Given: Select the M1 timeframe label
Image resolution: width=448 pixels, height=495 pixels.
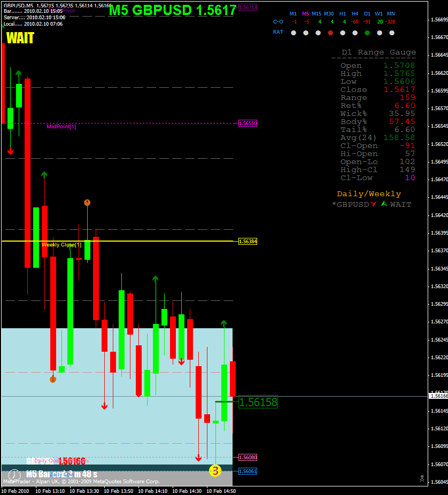Looking at the screenshot, I should point(293,14).
